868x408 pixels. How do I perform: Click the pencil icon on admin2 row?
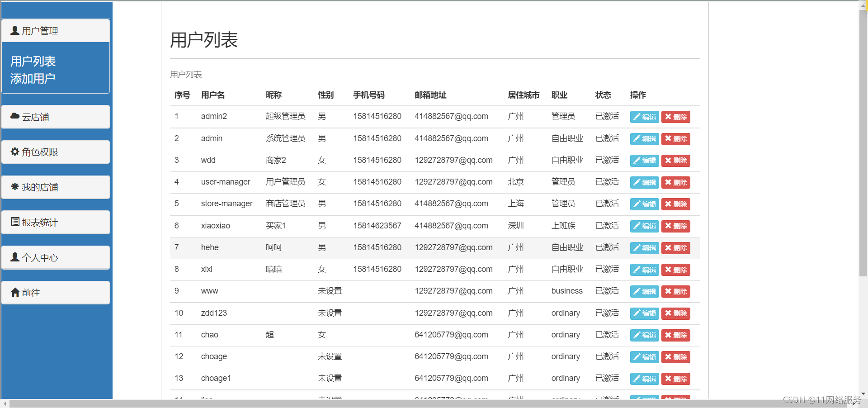point(637,116)
